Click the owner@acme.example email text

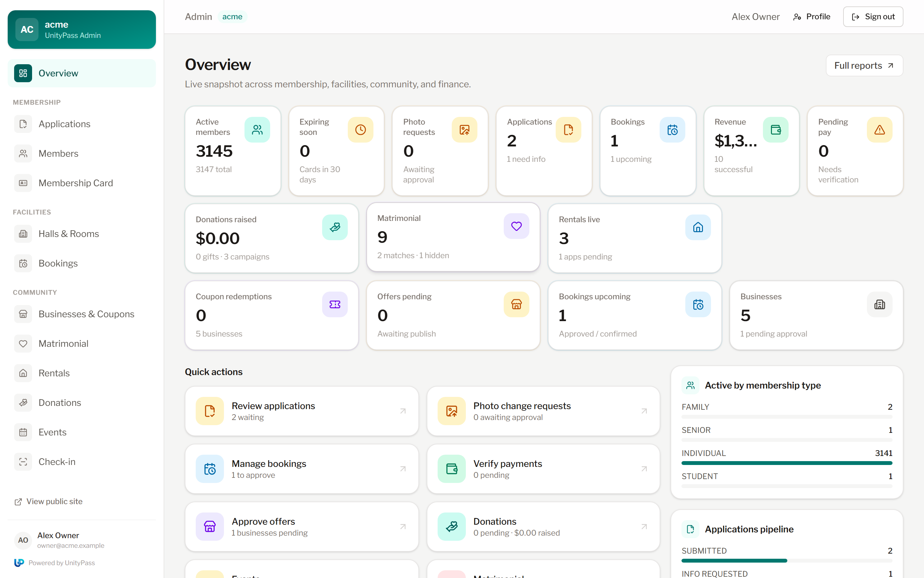coord(71,546)
